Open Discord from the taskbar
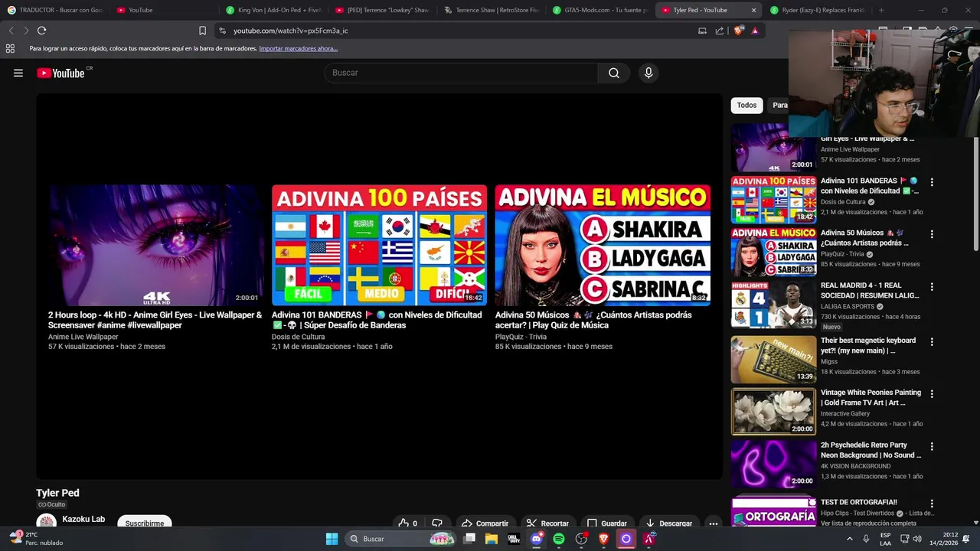 click(x=537, y=539)
